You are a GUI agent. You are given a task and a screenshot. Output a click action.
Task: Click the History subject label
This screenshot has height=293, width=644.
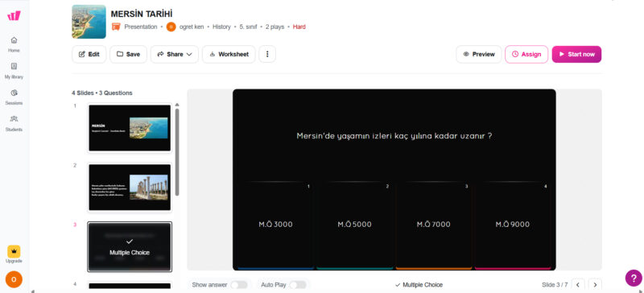pyautogui.click(x=222, y=27)
